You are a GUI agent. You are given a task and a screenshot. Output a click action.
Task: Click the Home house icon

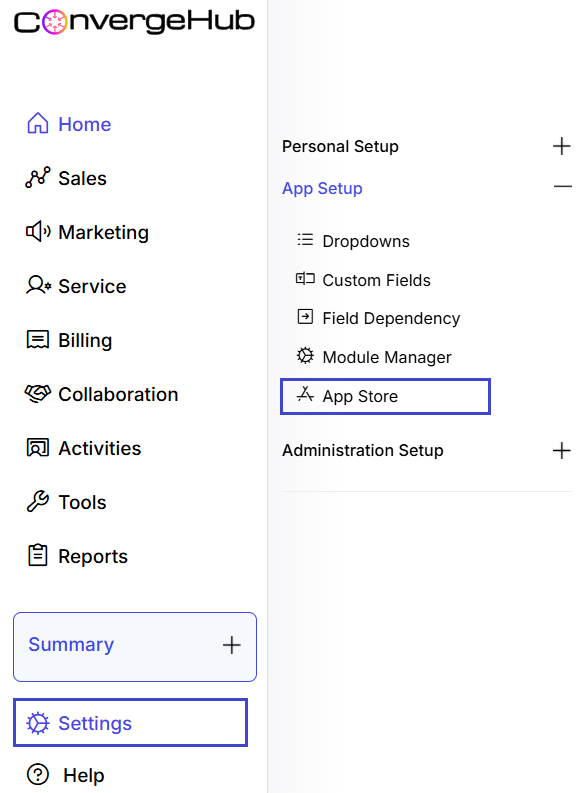[x=37, y=124]
